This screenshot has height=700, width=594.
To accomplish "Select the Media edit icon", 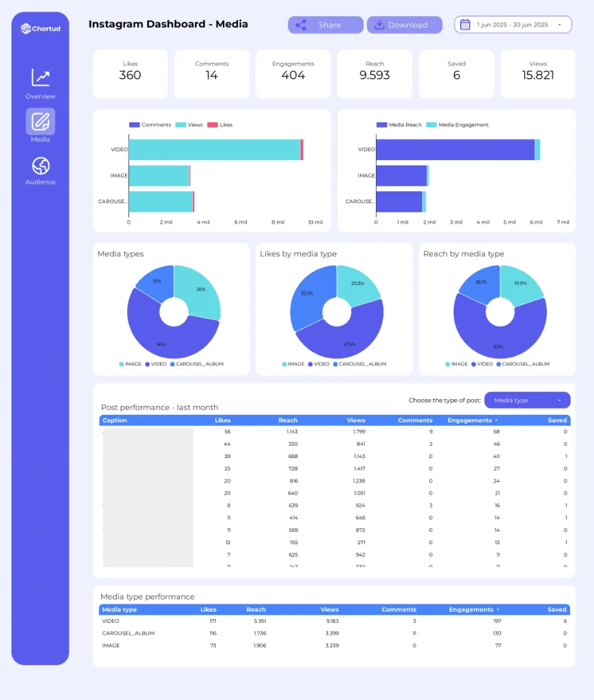I will tap(40, 122).
